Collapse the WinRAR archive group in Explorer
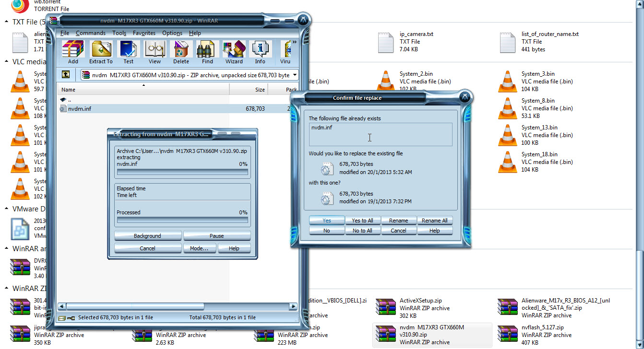The width and height of the screenshot is (644, 349). click(6, 249)
